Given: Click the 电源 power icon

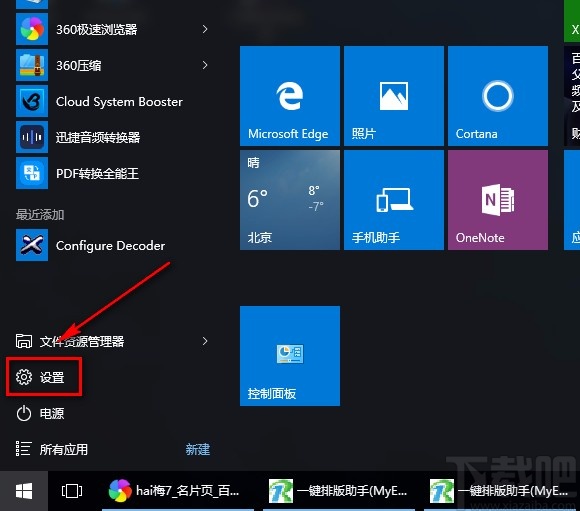Looking at the screenshot, I should pos(24,413).
